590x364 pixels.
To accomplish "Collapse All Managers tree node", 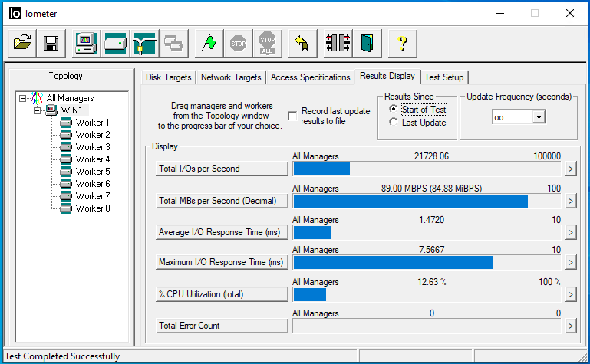I will 23,98.
